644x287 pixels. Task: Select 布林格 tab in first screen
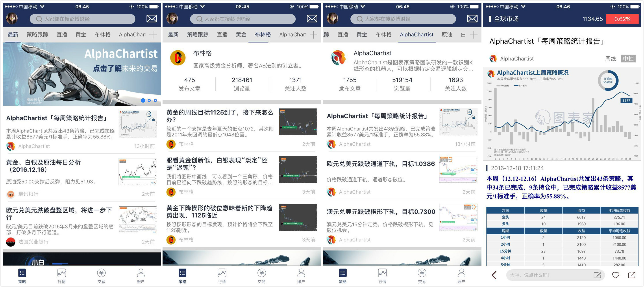tap(102, 35)
